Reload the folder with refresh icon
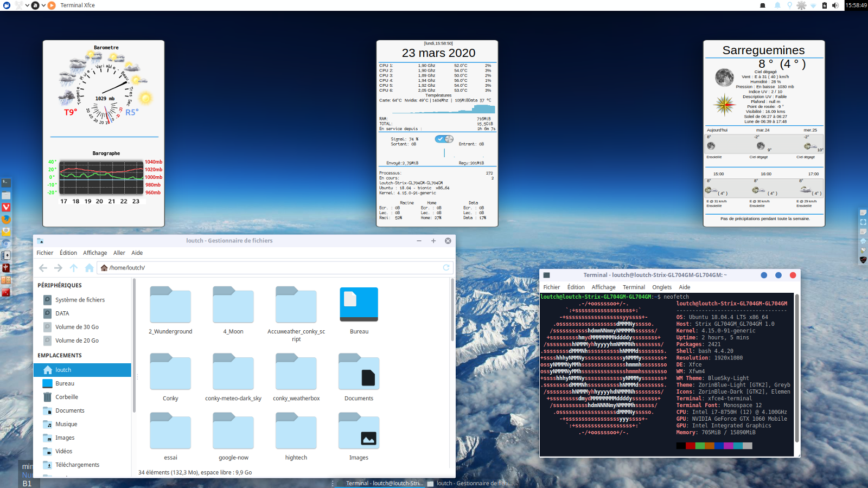The image size is (868, 488). click(x=446, y=267)
